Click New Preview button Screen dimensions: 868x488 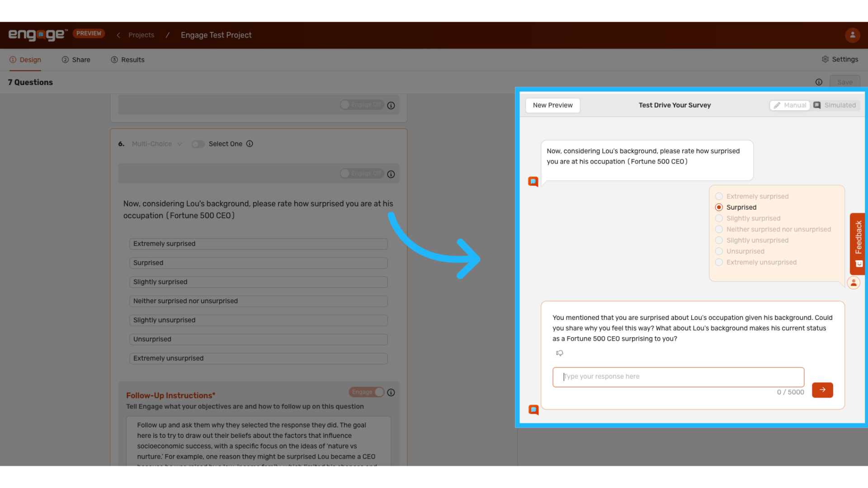pyautogui.click(x=552, y=105)
